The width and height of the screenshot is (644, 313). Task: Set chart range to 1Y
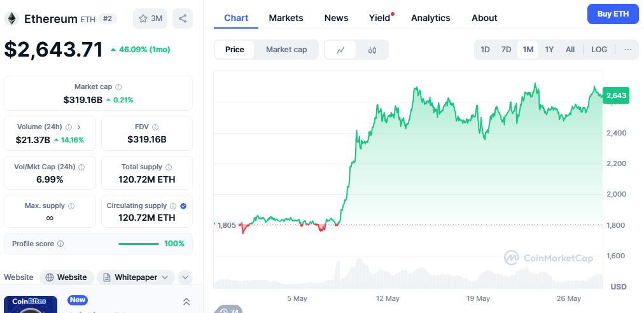click(549, 50)
